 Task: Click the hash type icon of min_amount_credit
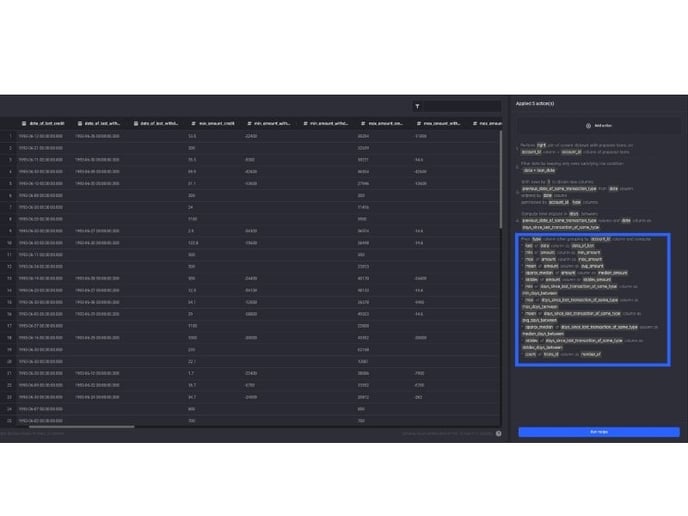(194, 124)
